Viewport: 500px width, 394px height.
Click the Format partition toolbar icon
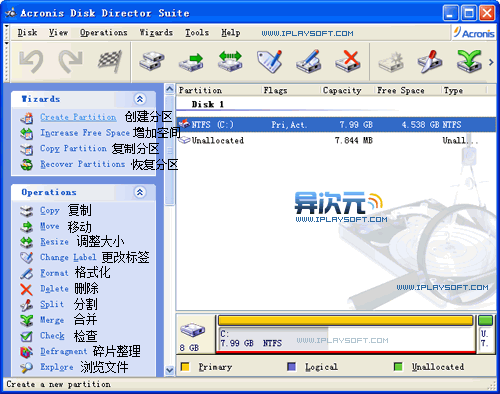(x=308, y=61)
